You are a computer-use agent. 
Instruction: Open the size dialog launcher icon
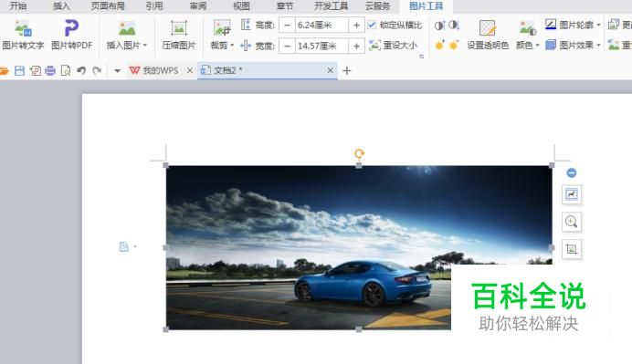(422, 57)
